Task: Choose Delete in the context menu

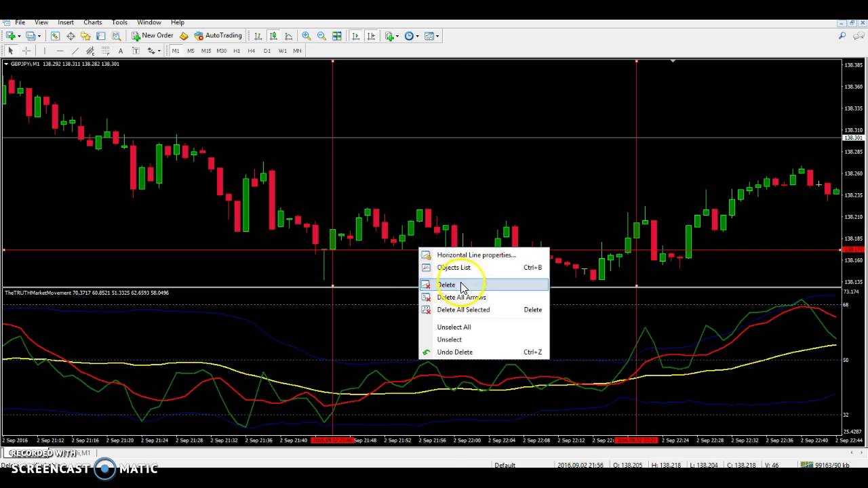Action: tap(484, 285)
